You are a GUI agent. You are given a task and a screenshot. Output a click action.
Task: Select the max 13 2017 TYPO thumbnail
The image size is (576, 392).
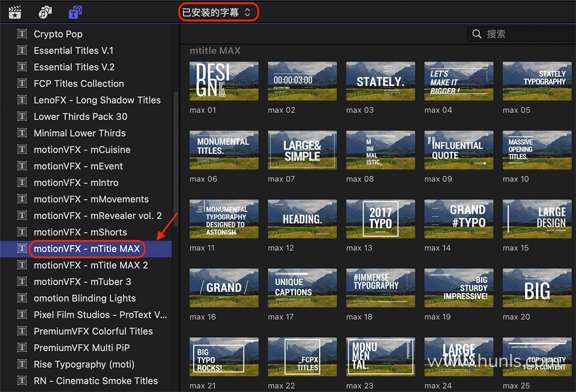(381, 219)
